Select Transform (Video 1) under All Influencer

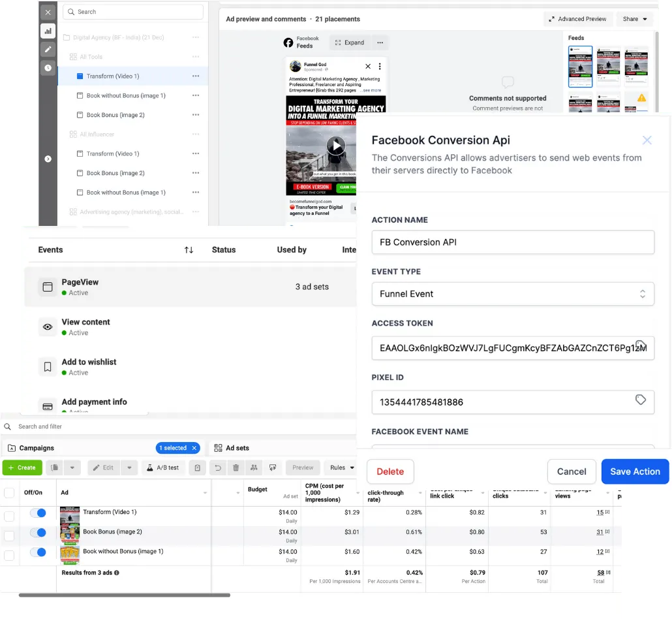click(113, 153)
